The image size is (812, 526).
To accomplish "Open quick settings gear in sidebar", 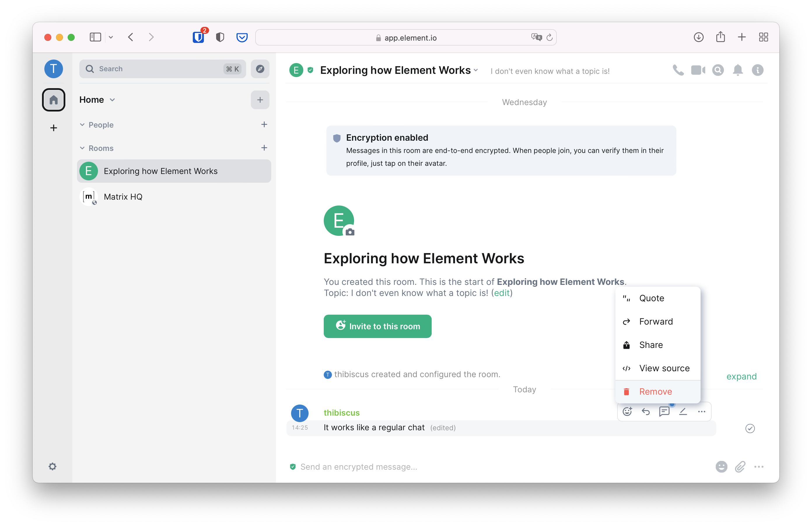I will coord(52,466).
